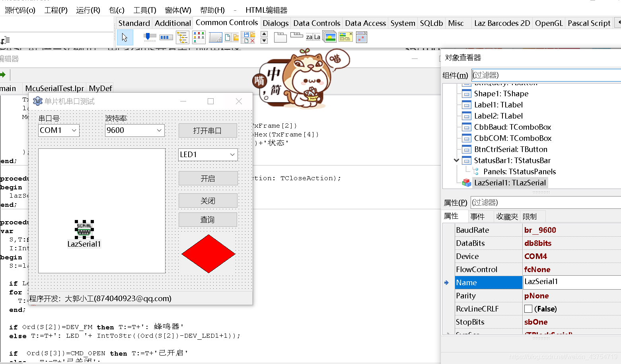This screenshot has width=621, height=364.
Task: Switch to the 收藏夹 favorites tab
Action: [x=507, y=216]
